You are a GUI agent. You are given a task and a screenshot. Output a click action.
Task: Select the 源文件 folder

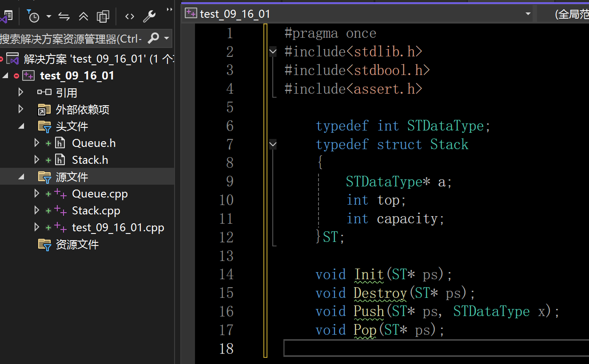pos(72,177)
